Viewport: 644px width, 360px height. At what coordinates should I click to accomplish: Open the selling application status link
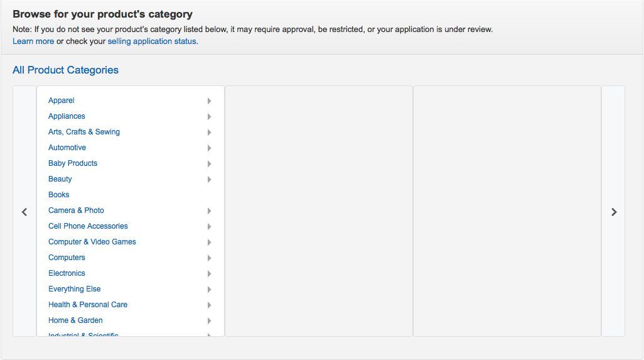[152, 41]
